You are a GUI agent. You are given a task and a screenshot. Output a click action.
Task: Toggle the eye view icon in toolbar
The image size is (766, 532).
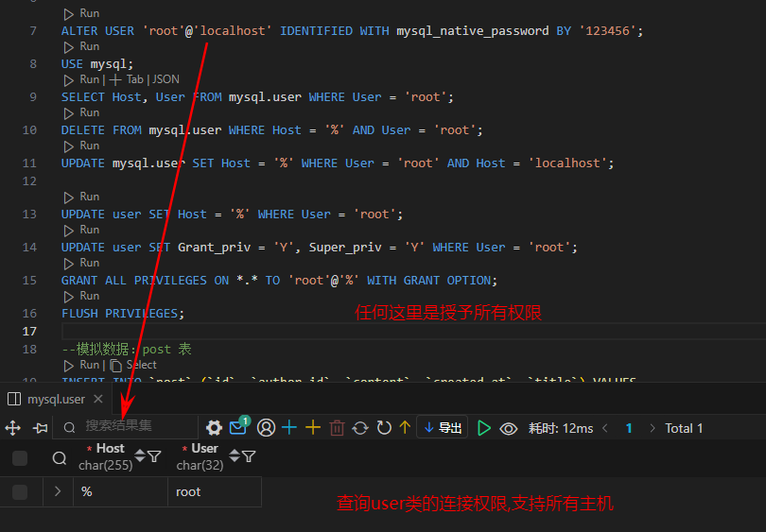click(508, 428)
